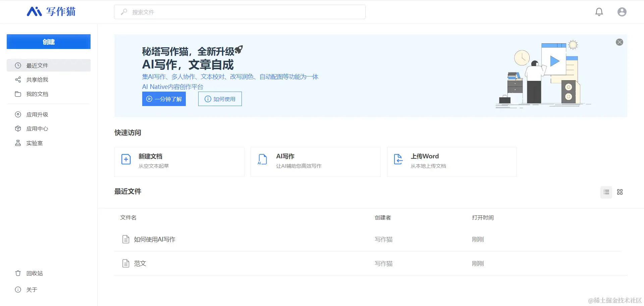This screenshot has width=644, height=306.
Task: Click the share icon beside 共享给我
Action: 18,80
